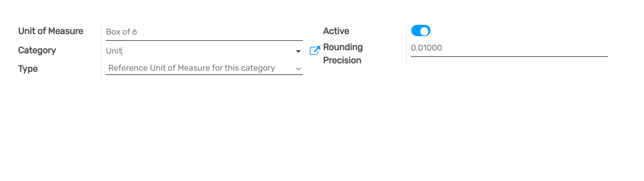Place cursor after 'Unit' in Category
The width and height of the screenshot is (644, 181).
(122, 51)
